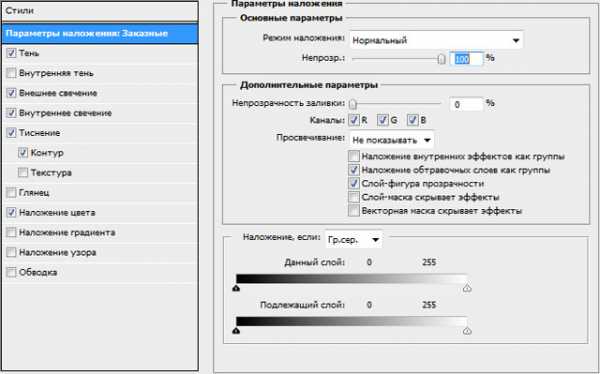The image size is (600, 374).
Task: Toggle the B channel checkbox
Action: point(412,120)
